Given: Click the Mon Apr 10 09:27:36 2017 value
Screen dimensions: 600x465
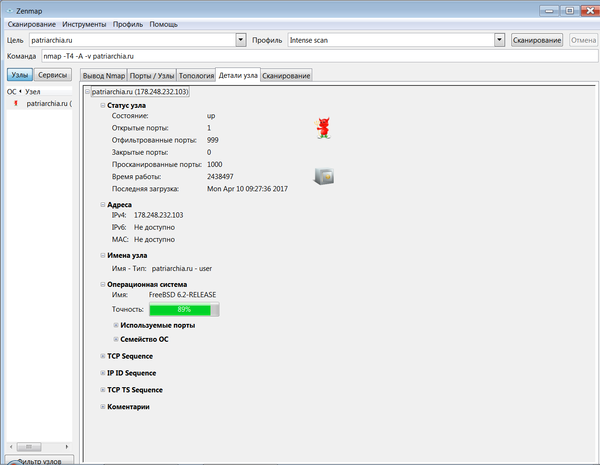Looking at the screenshot, I should 247,189.
